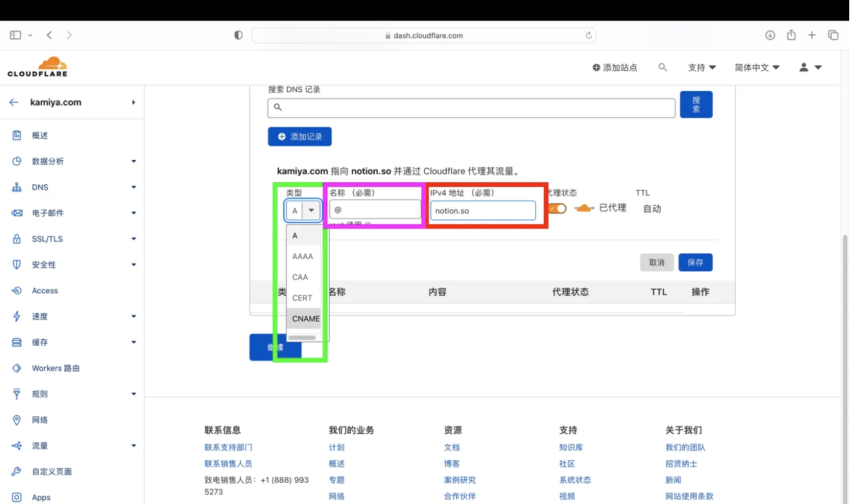
Task: Click the Safari sidebar toggle icon
Action: point(15,36)
